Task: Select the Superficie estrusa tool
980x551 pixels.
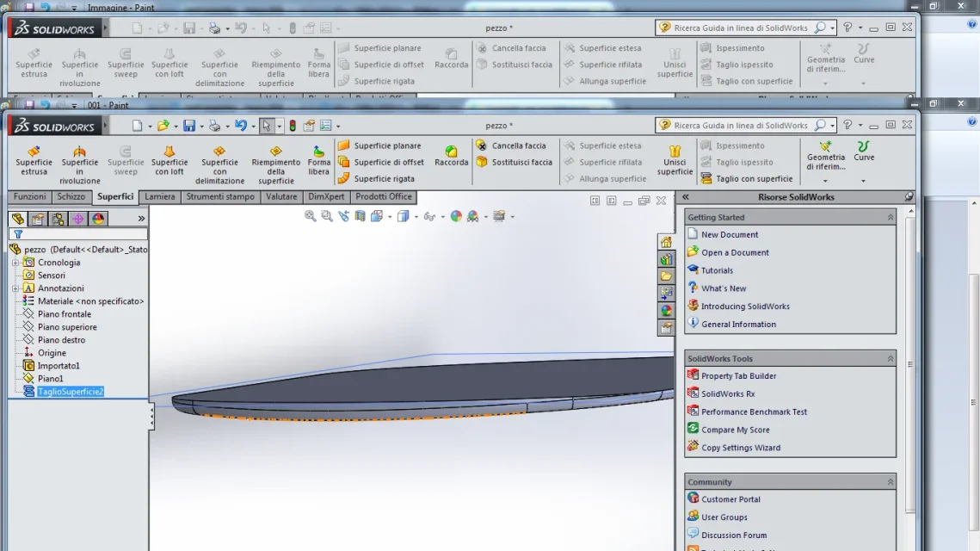Action: point(34,160)
